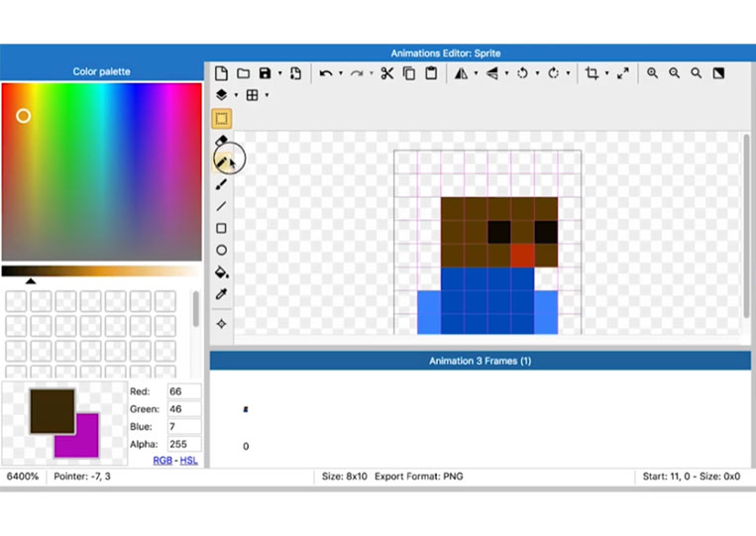
Task: Click the first empty palette swatch slot
Action: click(x=16, y=301)
